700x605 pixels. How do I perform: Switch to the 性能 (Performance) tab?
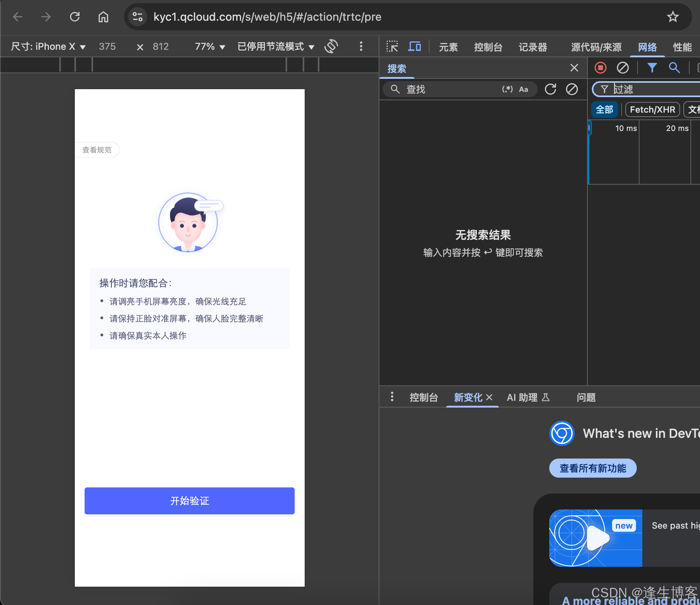(x=682, y=47)
